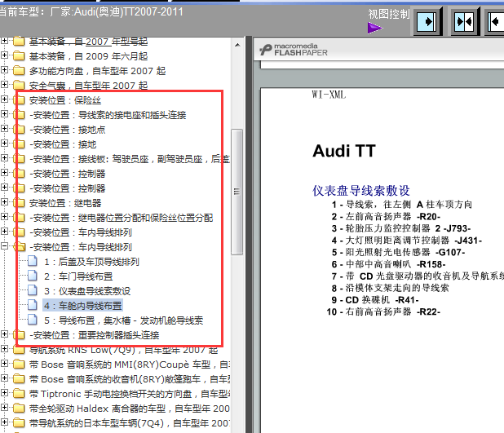Click text 4 - 大灯照明距离调节控制器 -J431-
This screenshot has height=433, width=504.
point(407,240)
